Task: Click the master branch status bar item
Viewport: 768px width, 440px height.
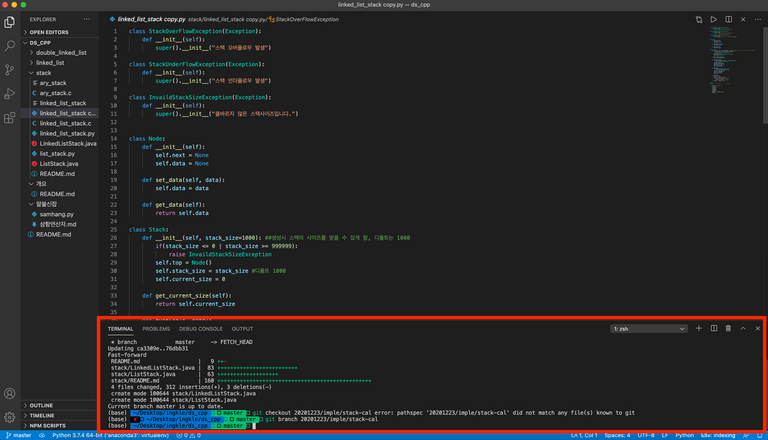Action: pos(19,435)
